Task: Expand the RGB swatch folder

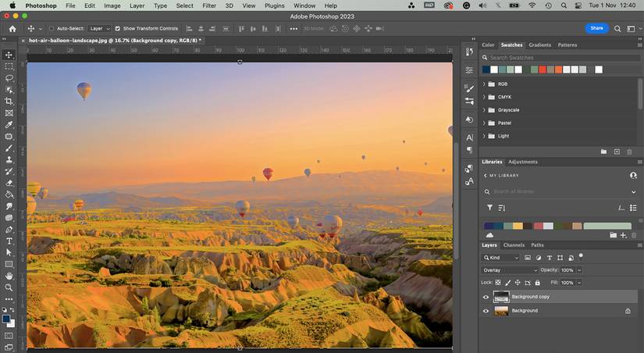Action: 484,84
